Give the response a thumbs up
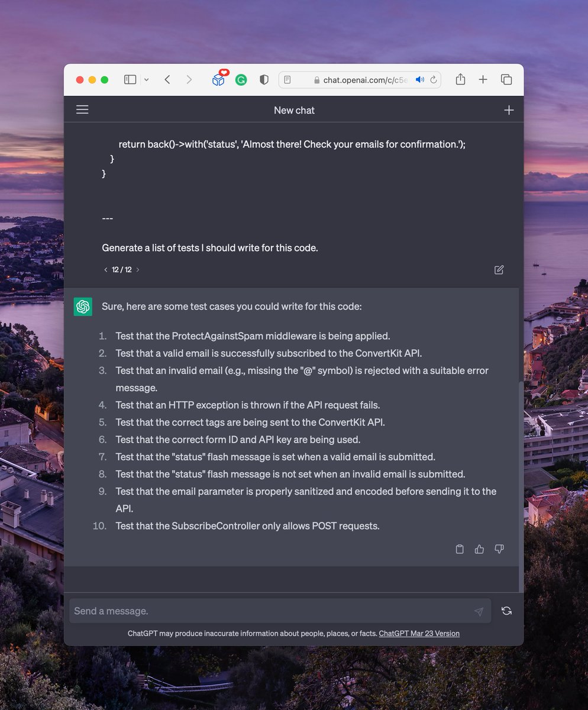The width and height of the screenshot is (588, 710). [479, 549]
